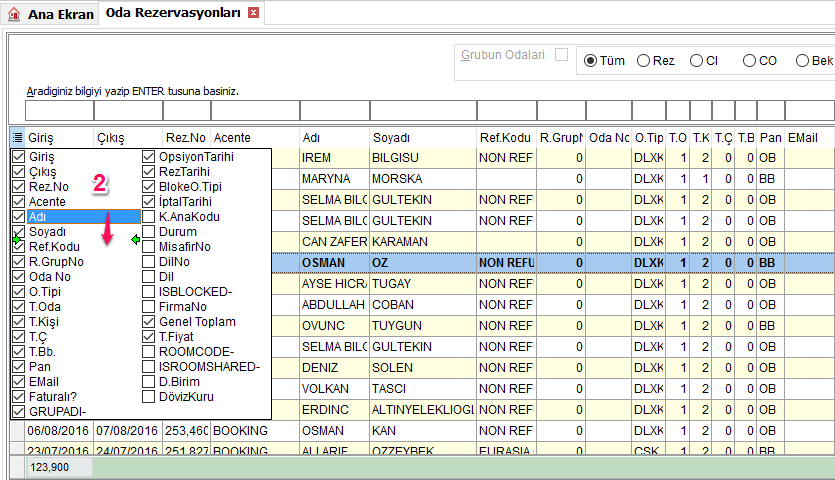Sort by the Ref.Kodu column header
The width and height of the screenshot is (835, 480).
[x=506, y=138]
